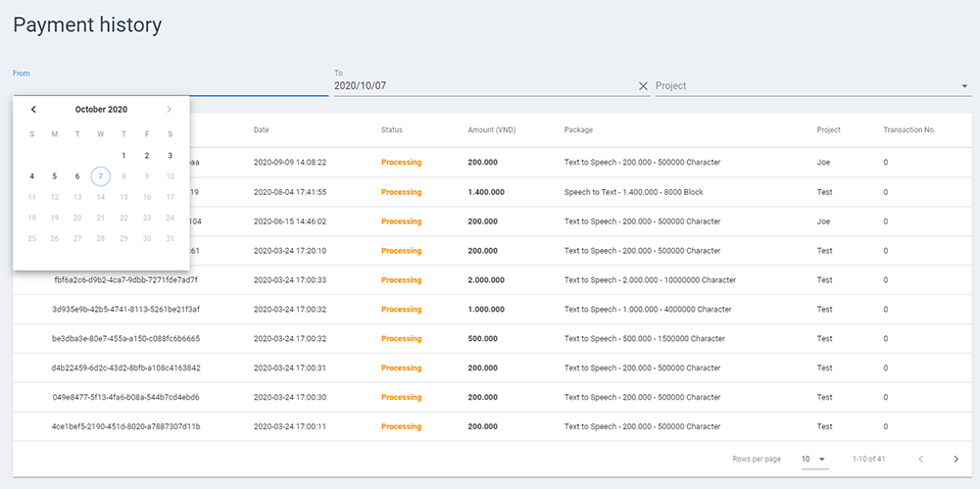
Task: Click Text to Speech 10000000 Character package
Action: (x=650, y=280)
